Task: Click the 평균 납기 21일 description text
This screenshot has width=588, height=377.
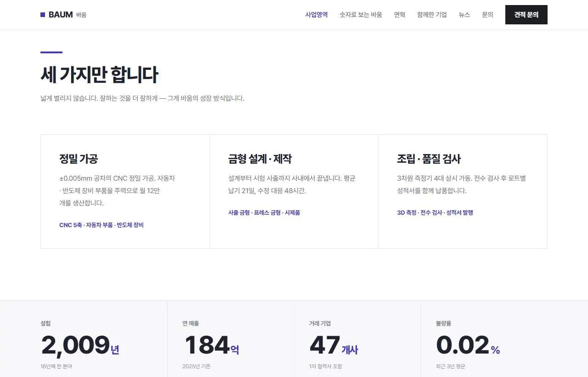Action: 292,184
